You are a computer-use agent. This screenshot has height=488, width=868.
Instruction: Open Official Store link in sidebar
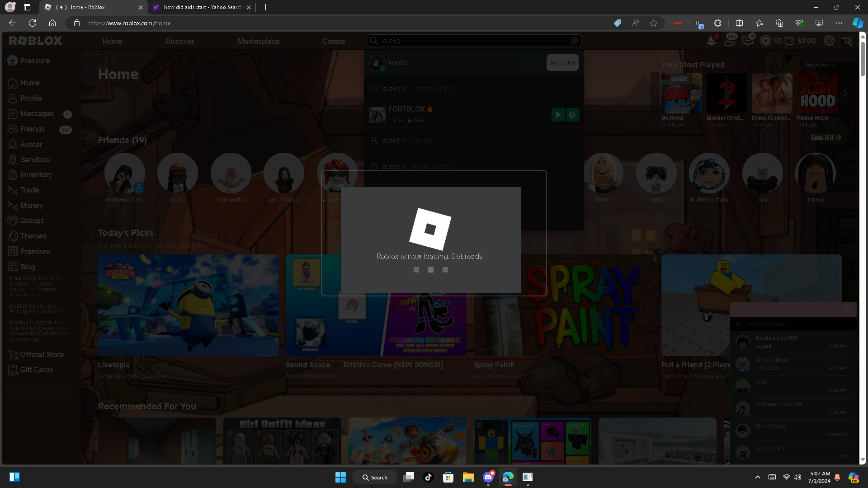coord(36,354)
